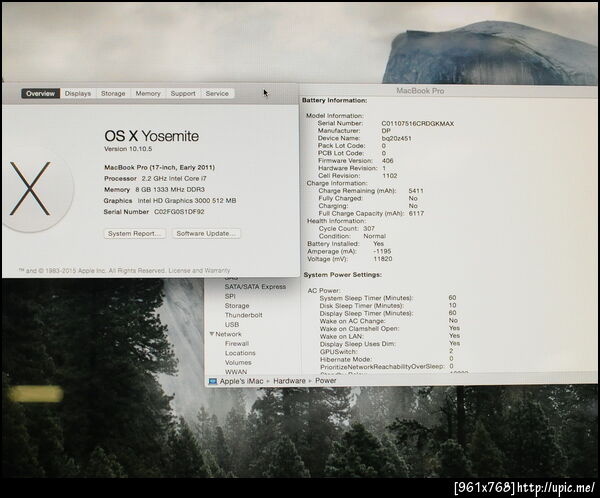Select Firewall under Network

tap(237, 344)
